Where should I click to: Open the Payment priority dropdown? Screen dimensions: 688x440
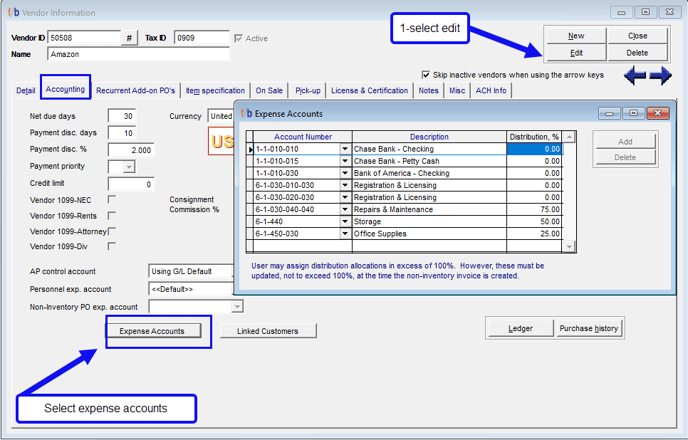coord(129,167)
